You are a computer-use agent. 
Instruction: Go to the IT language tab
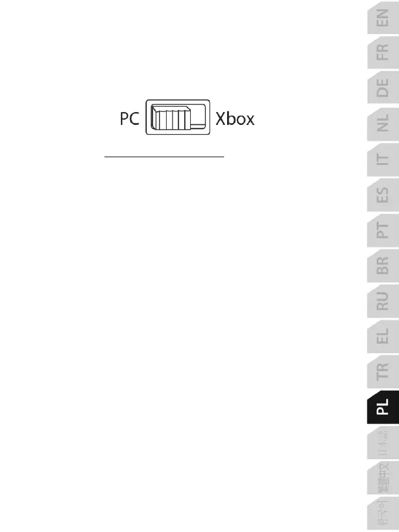pos(383,159)
